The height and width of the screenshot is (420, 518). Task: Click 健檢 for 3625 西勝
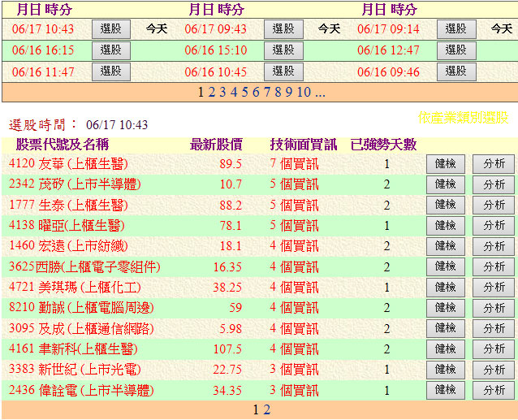click(x=445, y=266)
